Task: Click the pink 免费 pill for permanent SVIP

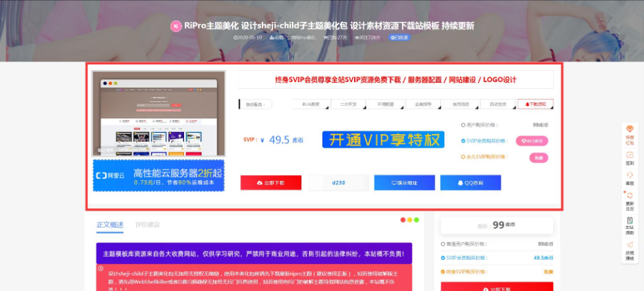Action: click(538, 158)
